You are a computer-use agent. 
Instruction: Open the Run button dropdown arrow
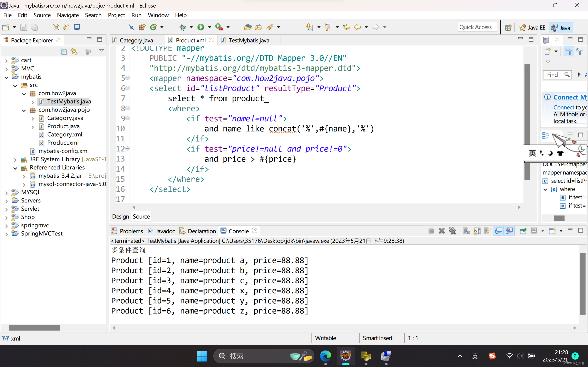click(x=209, y=27)
